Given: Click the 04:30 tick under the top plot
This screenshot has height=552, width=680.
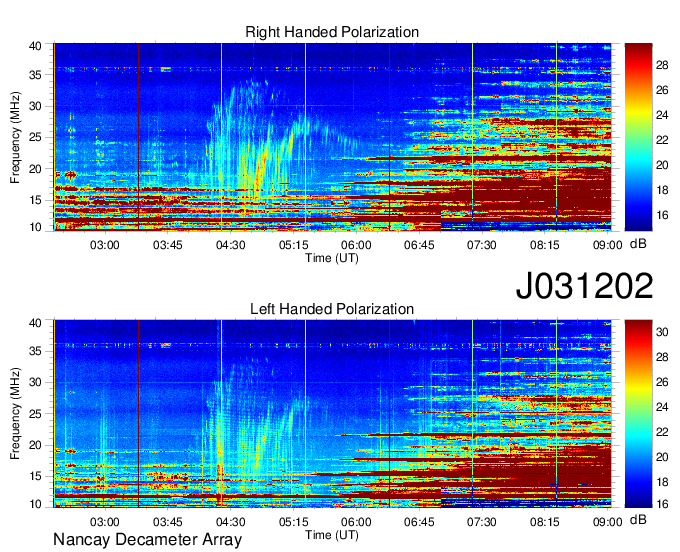Looking at the screenshot, I should (x=230, y=245).
